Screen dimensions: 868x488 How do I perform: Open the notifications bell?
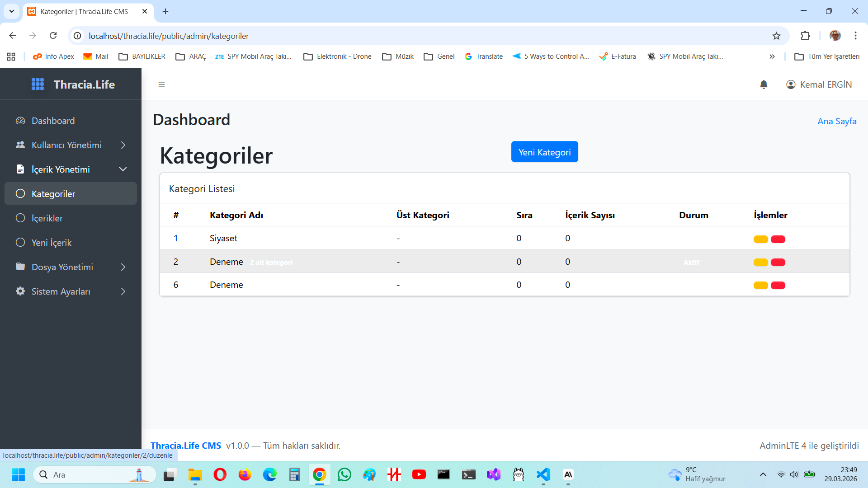click(x=764, y=84)
